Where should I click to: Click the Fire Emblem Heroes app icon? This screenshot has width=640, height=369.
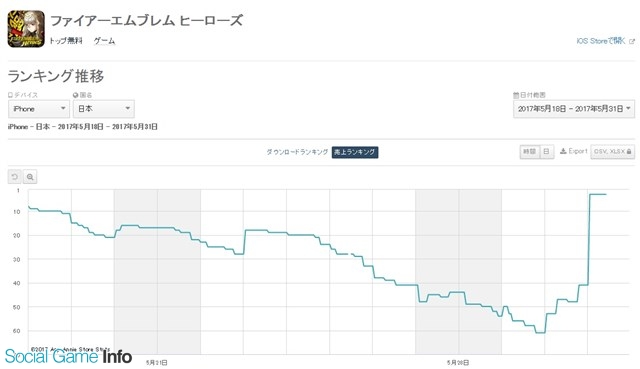(26, 29)
